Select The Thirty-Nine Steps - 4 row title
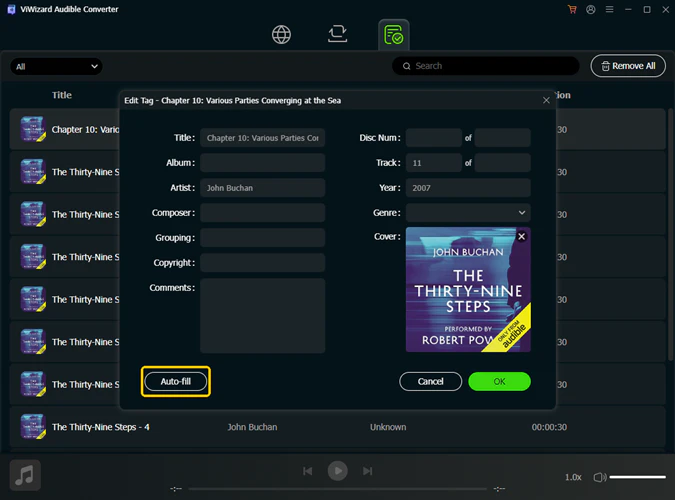The width and height of the screenshot is (675, 500). (x=101, y=427)
